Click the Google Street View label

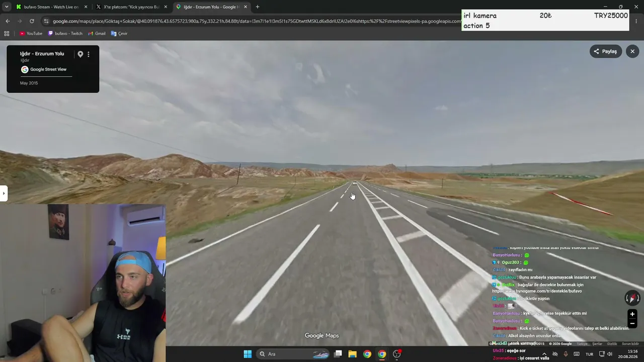pos(48,69)
